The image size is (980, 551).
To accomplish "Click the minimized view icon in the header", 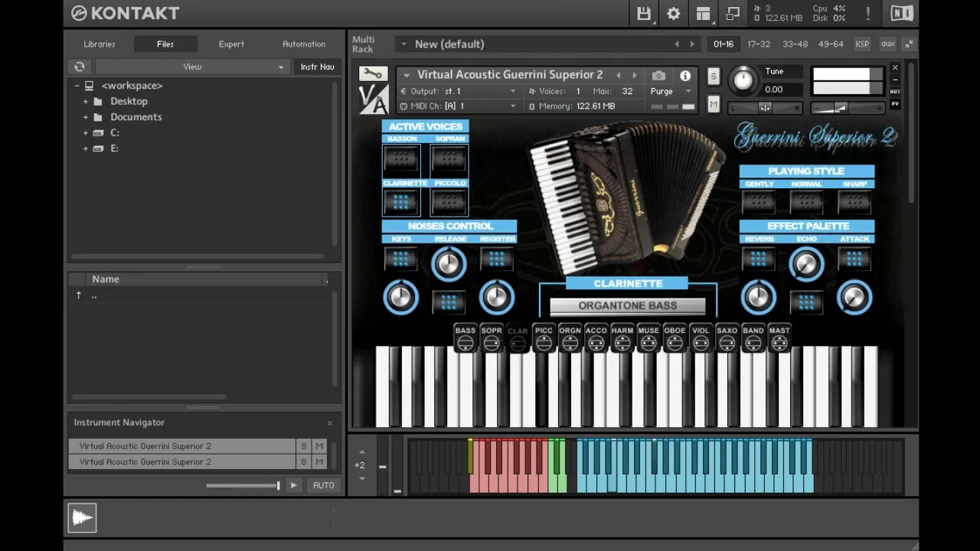I will tap(733, 14).
